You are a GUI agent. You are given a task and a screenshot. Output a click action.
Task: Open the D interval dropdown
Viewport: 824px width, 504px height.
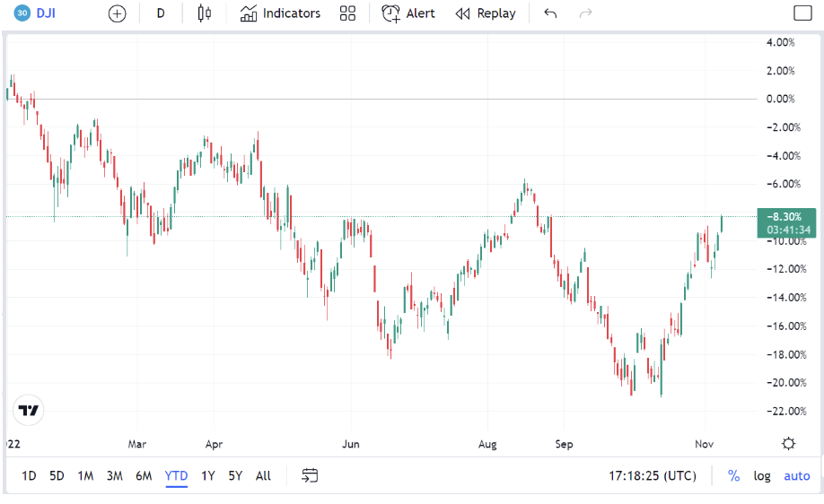click(x=161, y=13)
